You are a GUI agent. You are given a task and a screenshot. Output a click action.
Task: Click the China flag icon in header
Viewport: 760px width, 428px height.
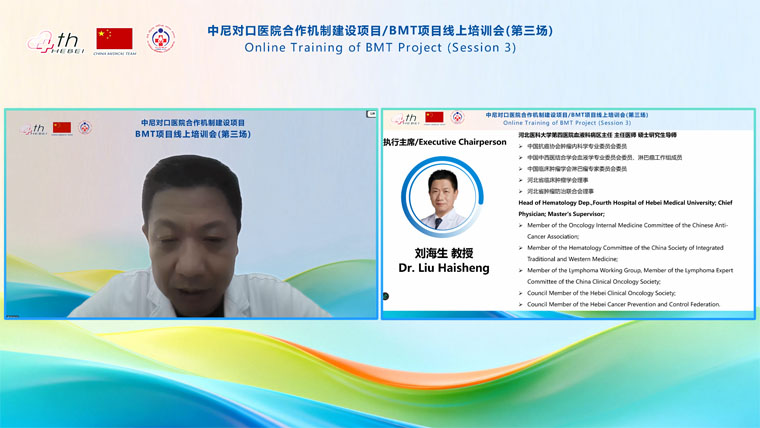click(x=114, y=39)
